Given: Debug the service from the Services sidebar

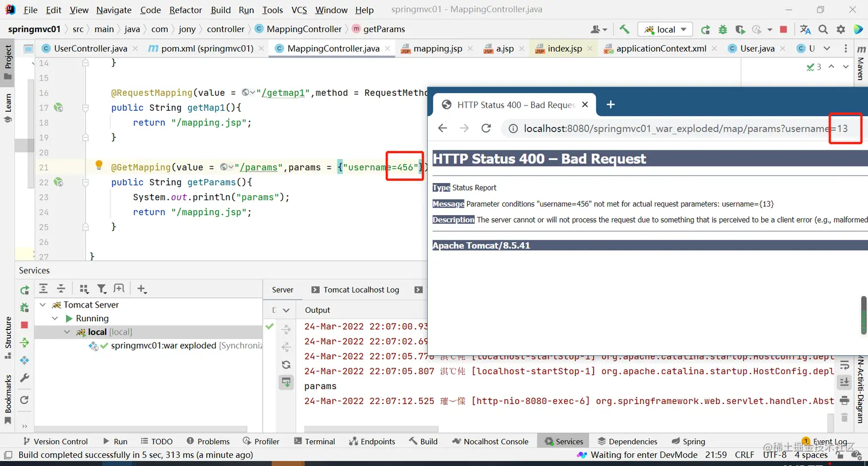Looking at the screenshot, I should coord(24,308).
